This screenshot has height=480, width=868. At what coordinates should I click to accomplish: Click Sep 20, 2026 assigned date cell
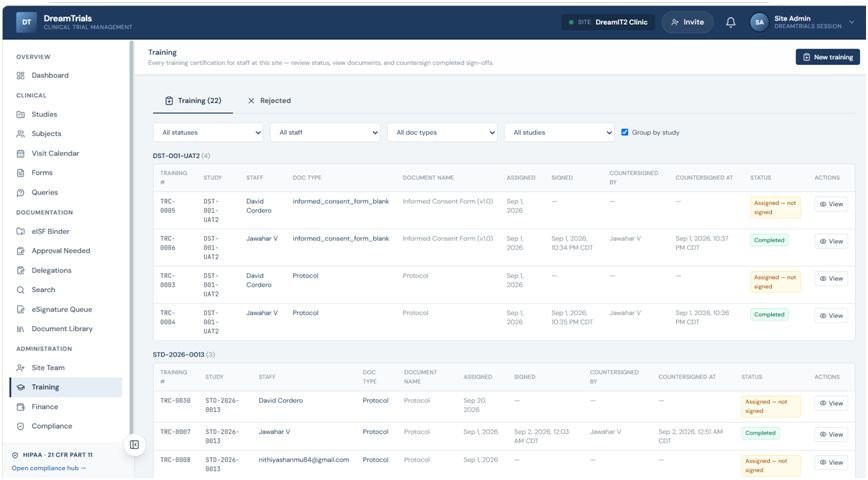click(474, 405)
